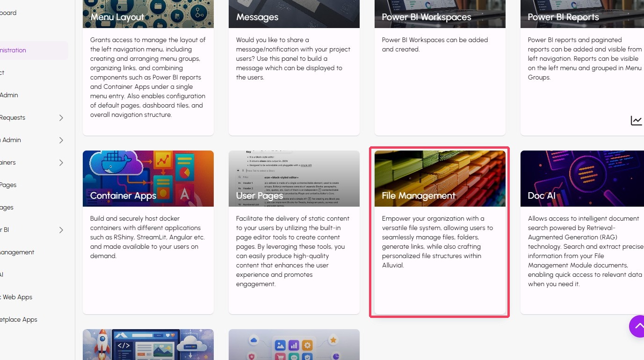
Task: Click the description "Power BI Workspaces can be added and created."
Action: coord(435,44)
